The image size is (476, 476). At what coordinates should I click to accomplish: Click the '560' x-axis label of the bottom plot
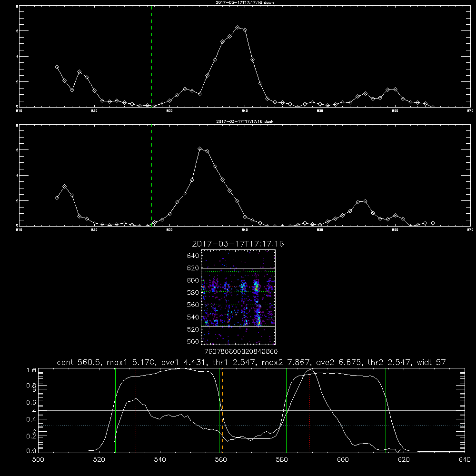click(x=221, y=459)
